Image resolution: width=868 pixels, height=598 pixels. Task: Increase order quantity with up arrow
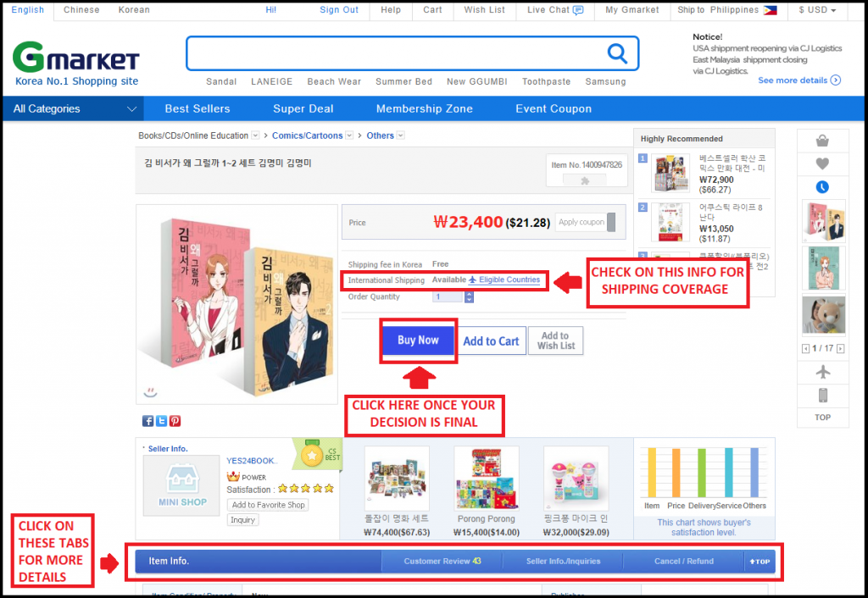coord(469,293)
